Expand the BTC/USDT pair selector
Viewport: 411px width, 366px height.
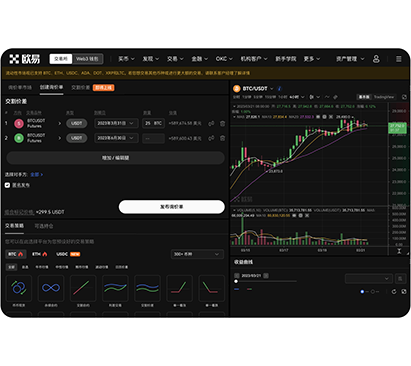click(253, 89)
